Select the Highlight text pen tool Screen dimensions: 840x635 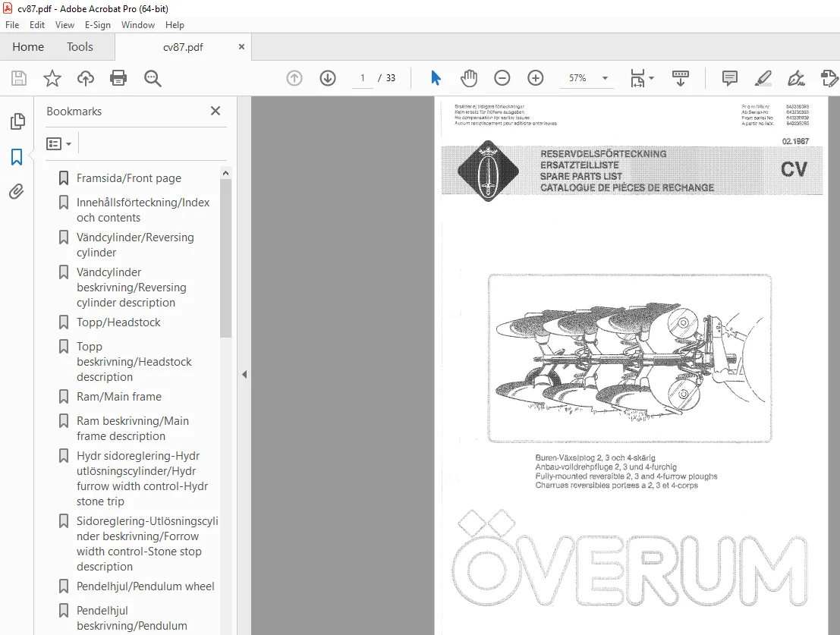pyautogui.click(x=763, y=78)
